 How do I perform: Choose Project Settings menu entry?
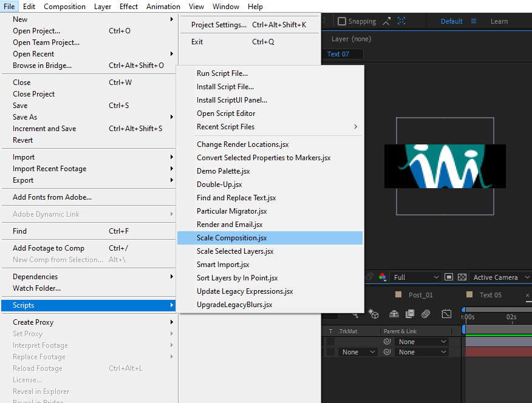point(250,25)
